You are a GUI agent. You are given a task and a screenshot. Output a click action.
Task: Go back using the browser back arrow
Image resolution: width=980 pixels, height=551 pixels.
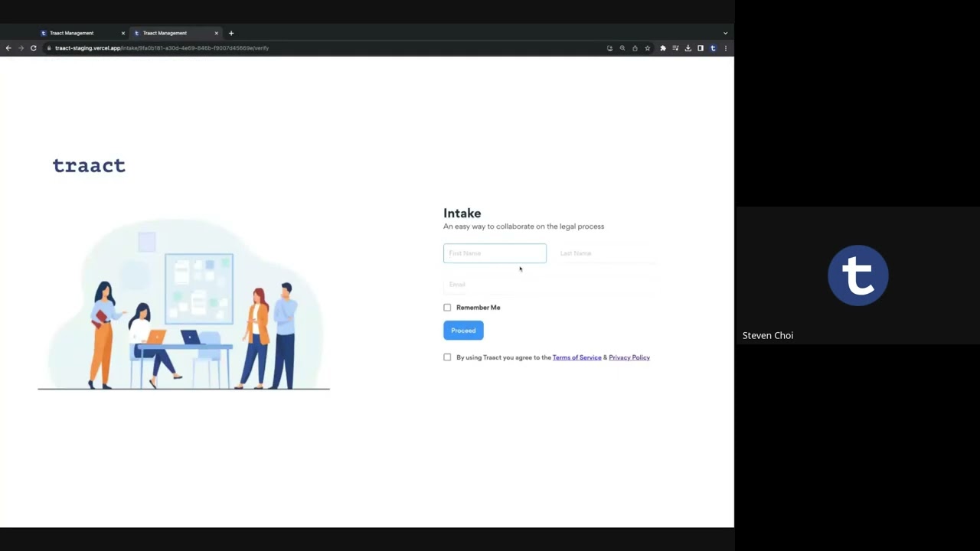pos(8,48)
